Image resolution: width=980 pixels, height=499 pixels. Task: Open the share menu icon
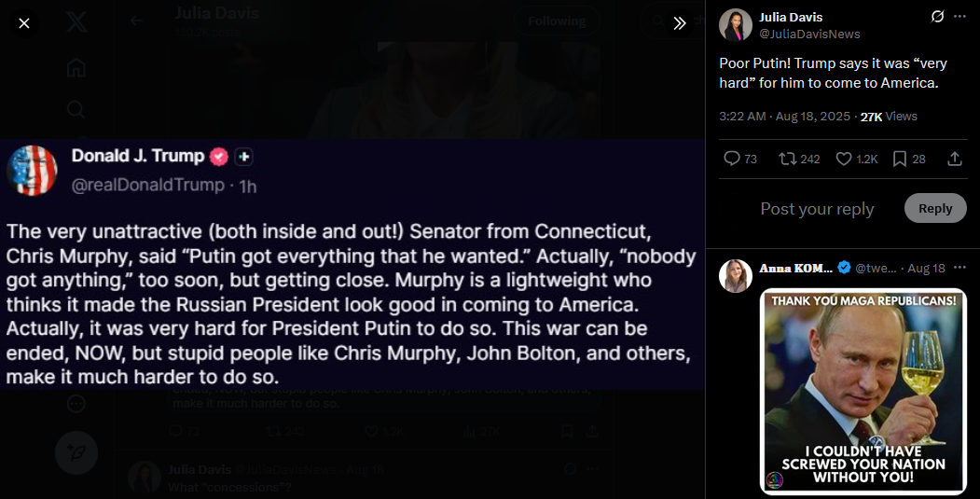pos(954,159)
